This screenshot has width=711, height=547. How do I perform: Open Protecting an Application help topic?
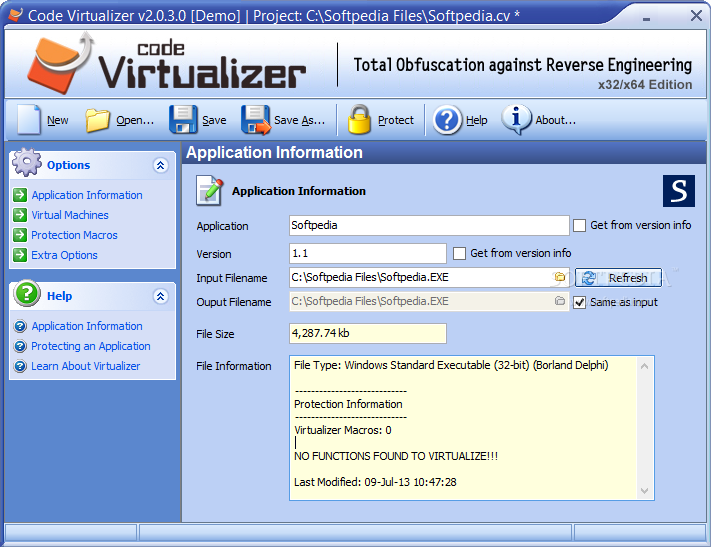(91, 346)
